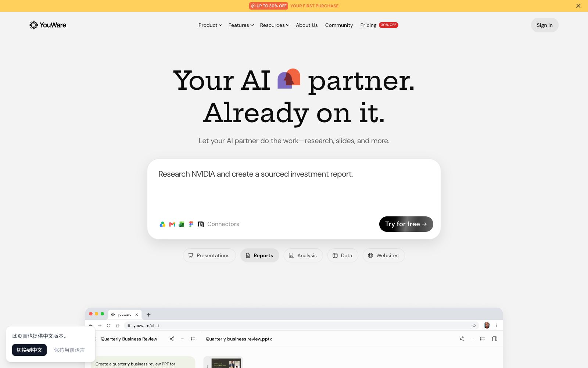This screenshot has height=368, width=588.
Task: Click list icon beside Quarterly Business Review
Action: (x=193, y=339)
